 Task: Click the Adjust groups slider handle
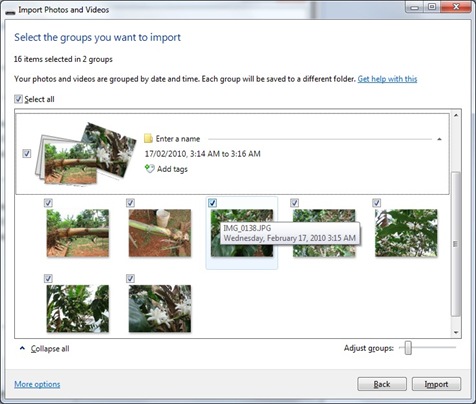[x=408, y=348]
